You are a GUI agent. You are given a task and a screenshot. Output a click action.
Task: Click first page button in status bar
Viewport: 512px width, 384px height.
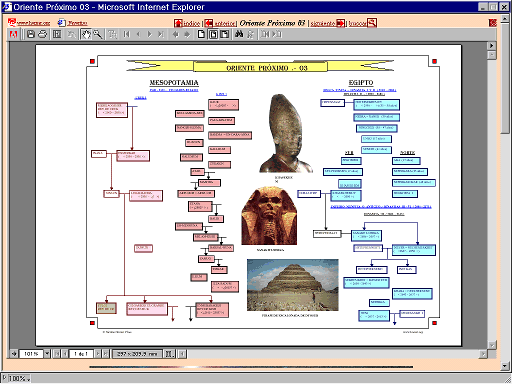click(57, 354)
